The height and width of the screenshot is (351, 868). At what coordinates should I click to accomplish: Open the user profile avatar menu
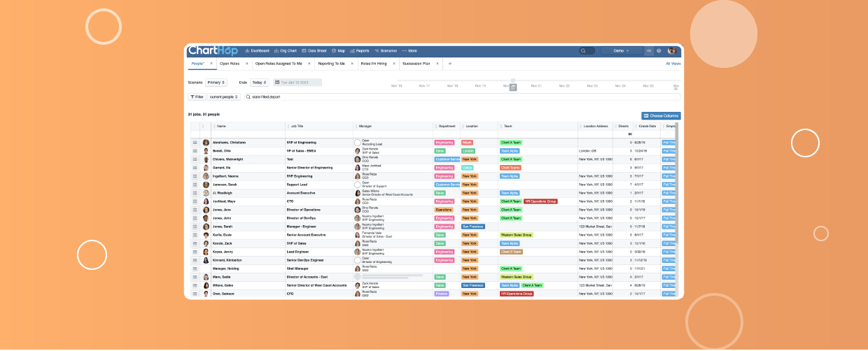[x=672, y=51]
